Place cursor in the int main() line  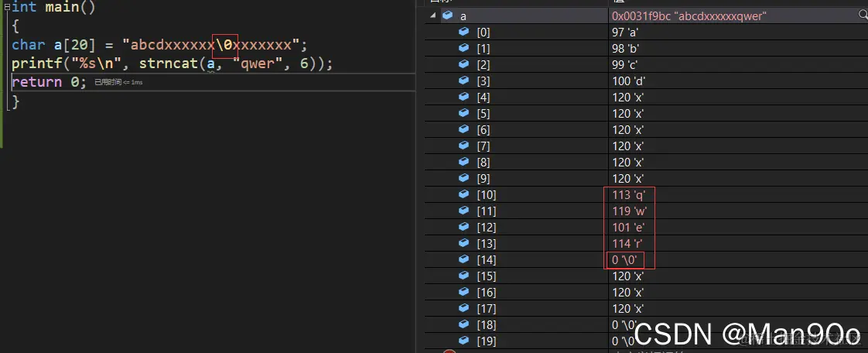coord(53,8)
